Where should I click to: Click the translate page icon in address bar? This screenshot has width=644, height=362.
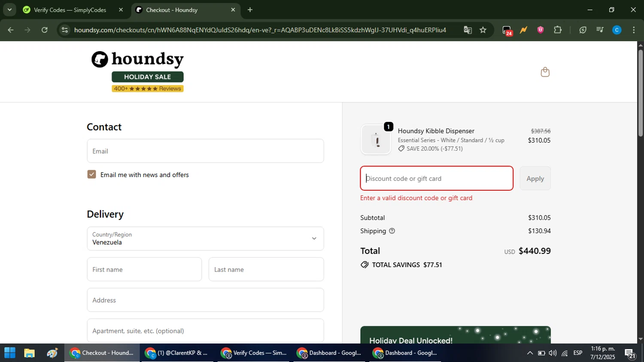468,30
